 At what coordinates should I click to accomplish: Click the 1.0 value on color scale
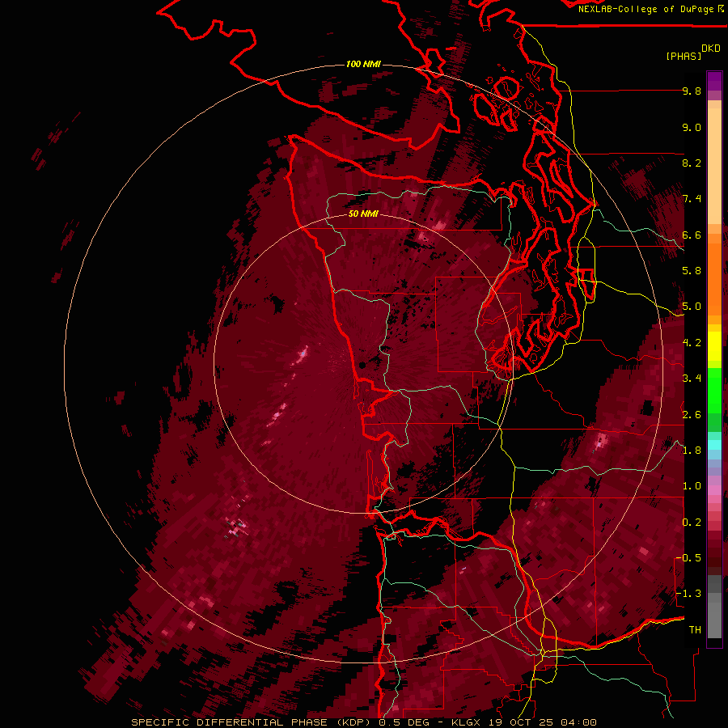692,486
